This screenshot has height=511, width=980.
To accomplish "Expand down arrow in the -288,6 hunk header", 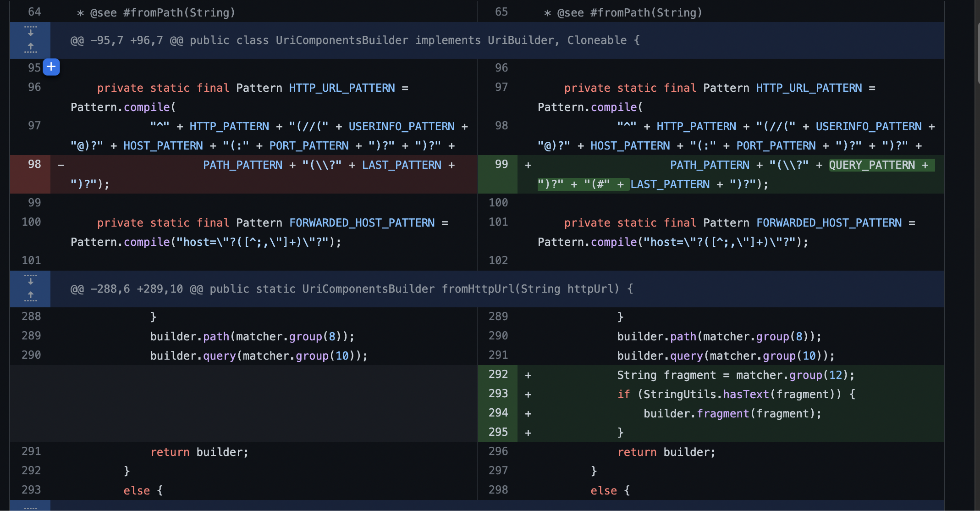I will [x=30, y=280].
